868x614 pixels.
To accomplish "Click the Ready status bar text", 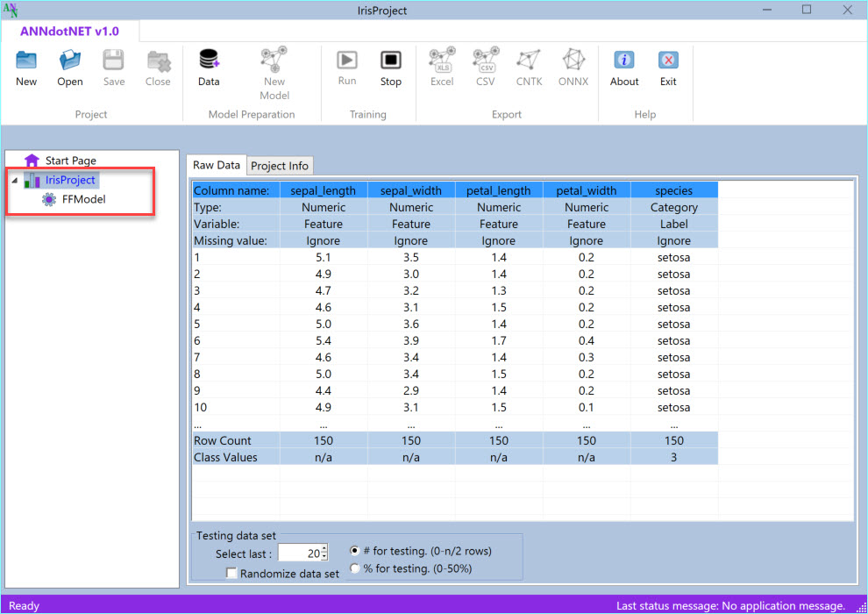I will coord(24,606).
